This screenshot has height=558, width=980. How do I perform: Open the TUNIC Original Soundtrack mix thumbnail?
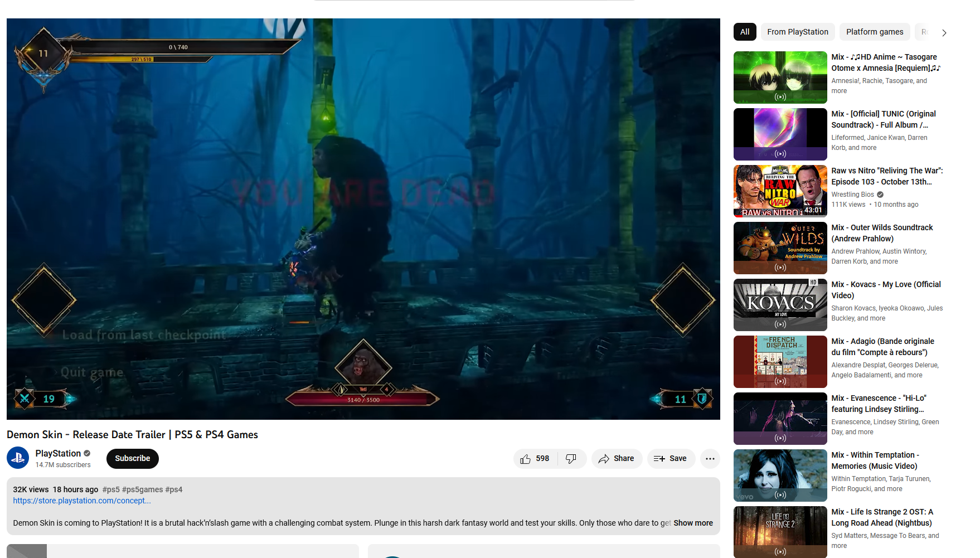click(780, 134)
